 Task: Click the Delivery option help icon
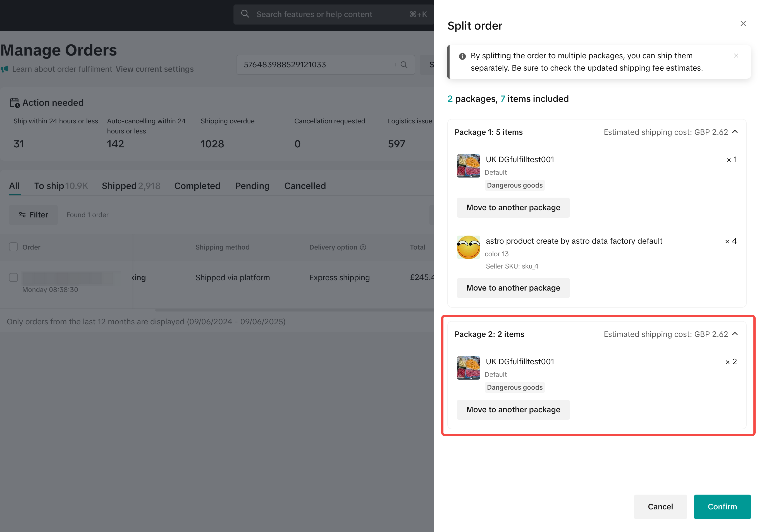tap(363, 247)
